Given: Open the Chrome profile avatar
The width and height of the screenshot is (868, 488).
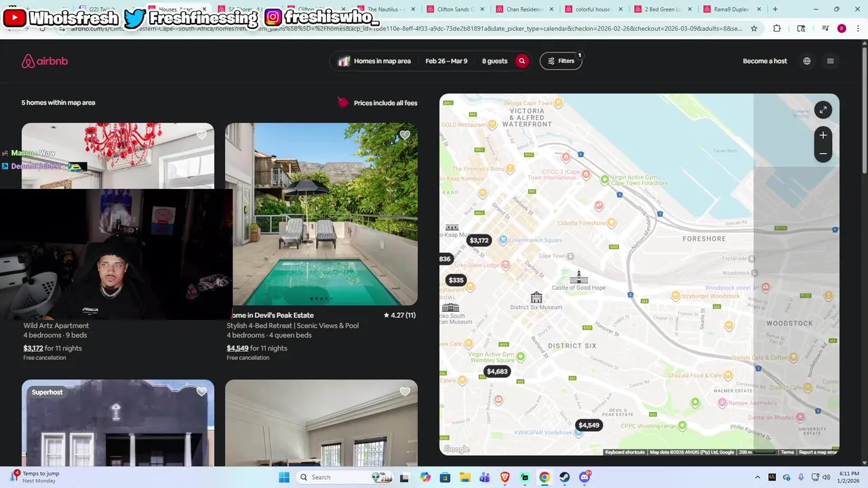Looking at the screenshot, I should tap(842, 28).
